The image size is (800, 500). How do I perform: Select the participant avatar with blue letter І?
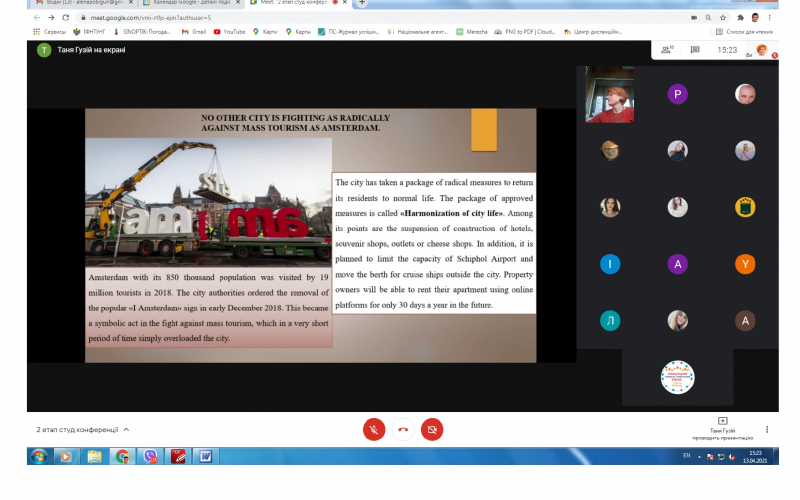pyautogui.click(x=610, y=264)
